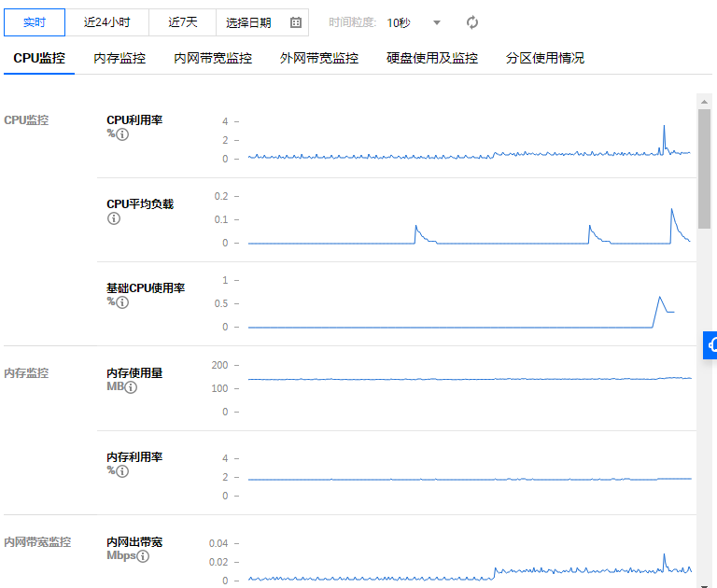The height and width of the screenshot is (588, 717).
Task: Open the blue support widget at right edge
Action: coord(710,345)
